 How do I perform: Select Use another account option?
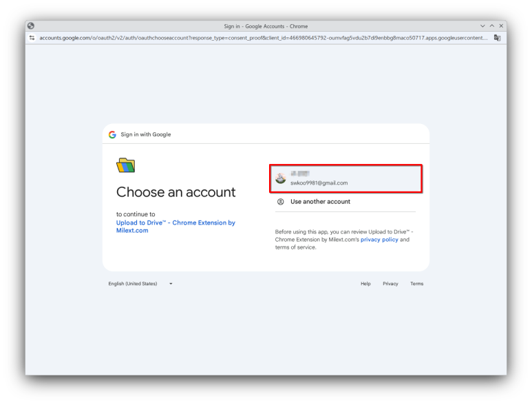click(x=345, y=202)
